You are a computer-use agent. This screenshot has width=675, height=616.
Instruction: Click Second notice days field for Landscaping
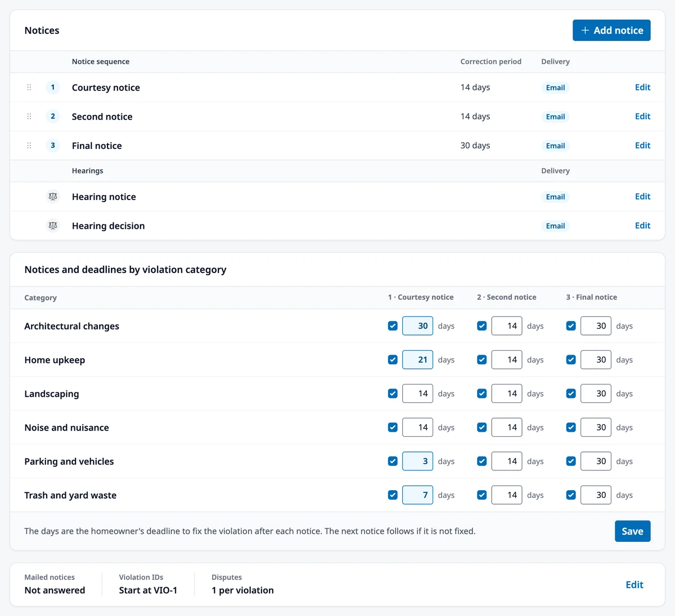(x=507, y=393)
